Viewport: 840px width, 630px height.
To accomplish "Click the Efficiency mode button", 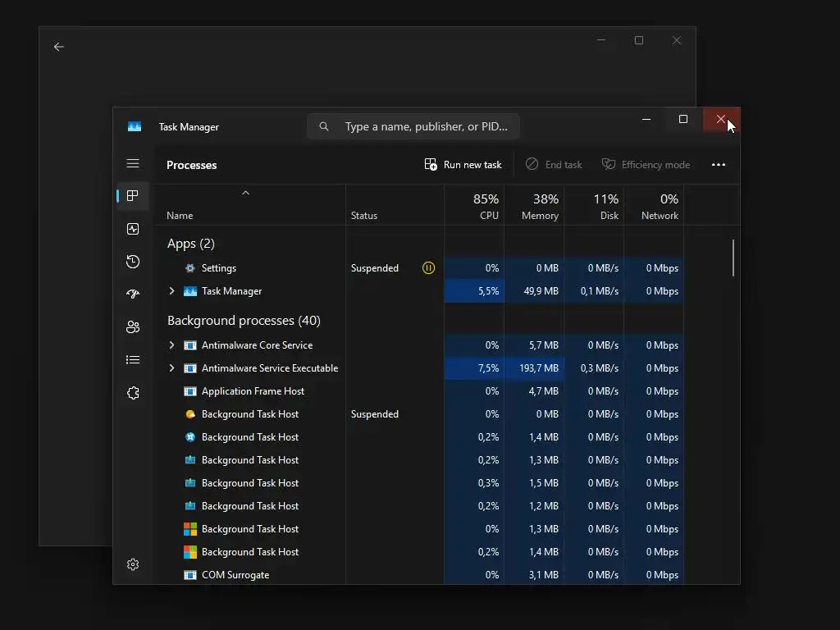I will pos(646,164).
